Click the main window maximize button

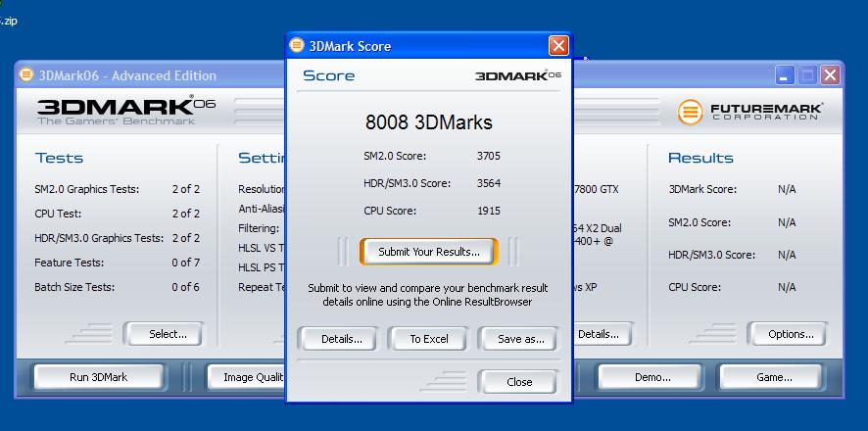coord(807,75)
